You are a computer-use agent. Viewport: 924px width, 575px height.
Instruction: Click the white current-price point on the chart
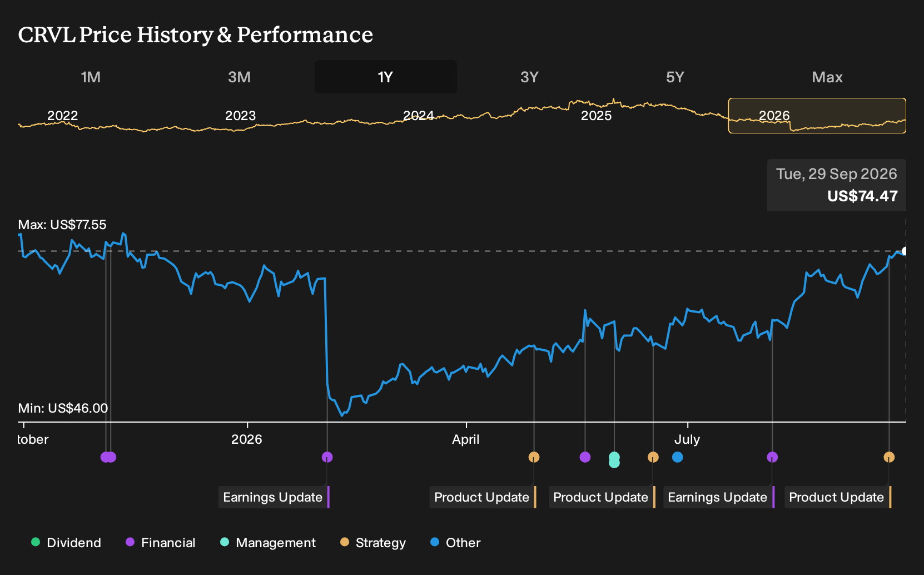pos(905,251)
